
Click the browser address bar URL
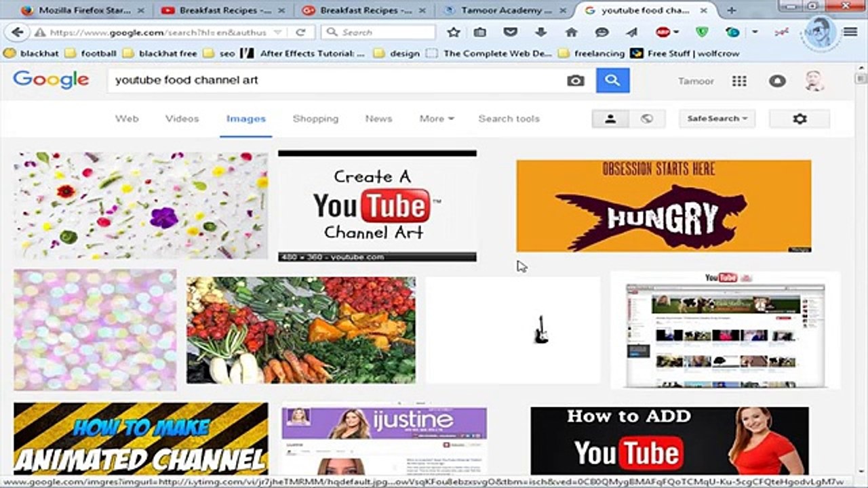(x=159, y=33)
